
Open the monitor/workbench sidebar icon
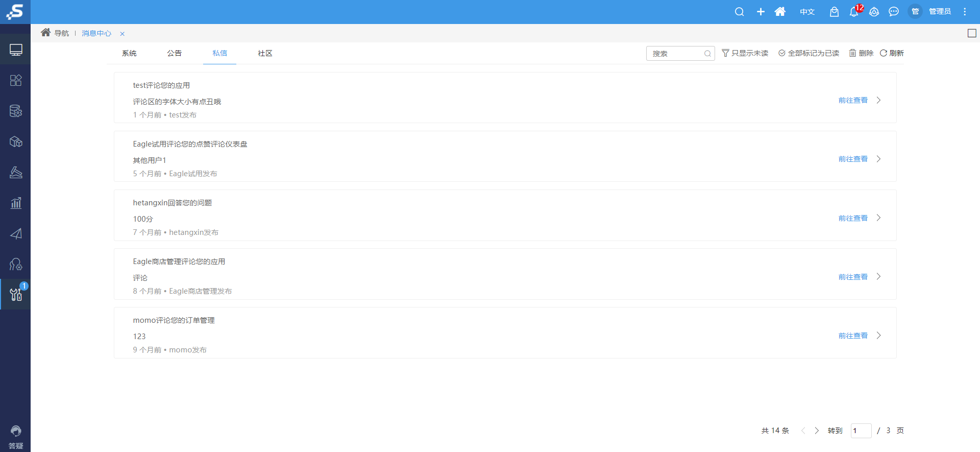pyautogui.click(x=16, y=50)
